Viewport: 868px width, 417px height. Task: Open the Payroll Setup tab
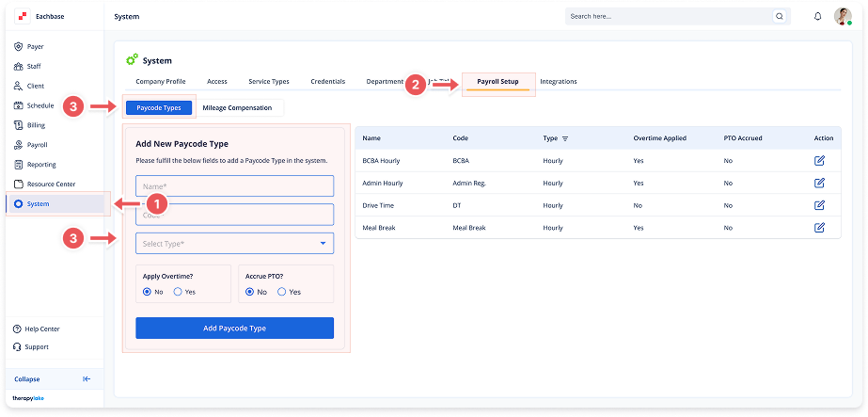[x=497, y=82]
